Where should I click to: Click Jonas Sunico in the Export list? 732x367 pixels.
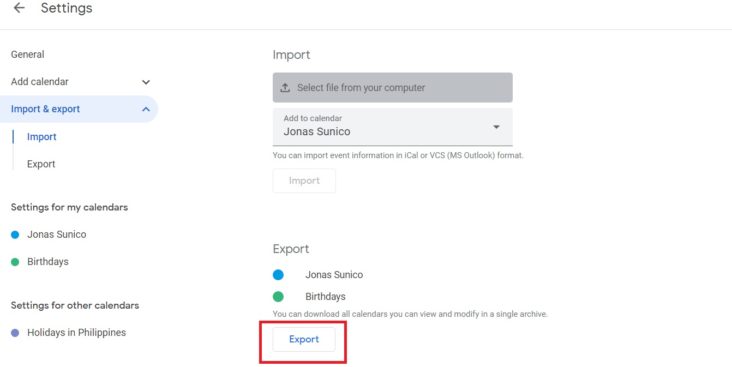334,275
